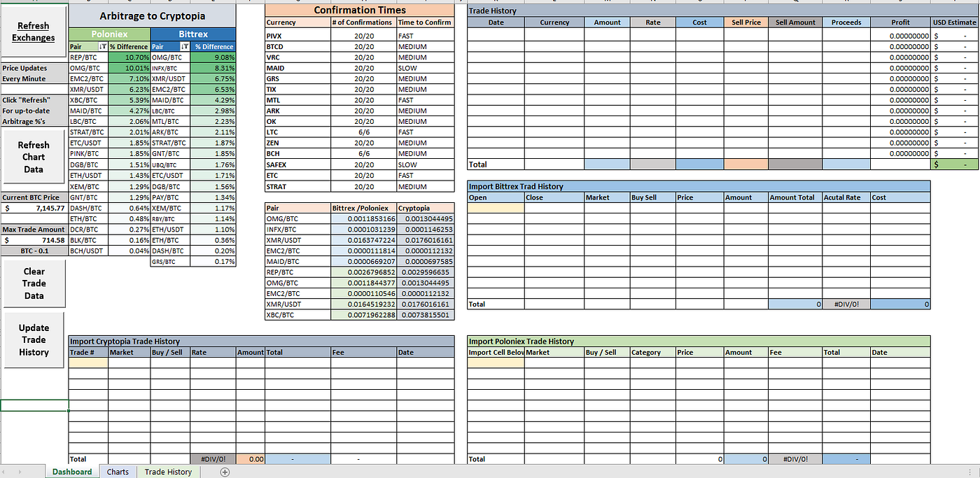Select #DIV/0! cell in Poloniex total row

coord(794,459)
